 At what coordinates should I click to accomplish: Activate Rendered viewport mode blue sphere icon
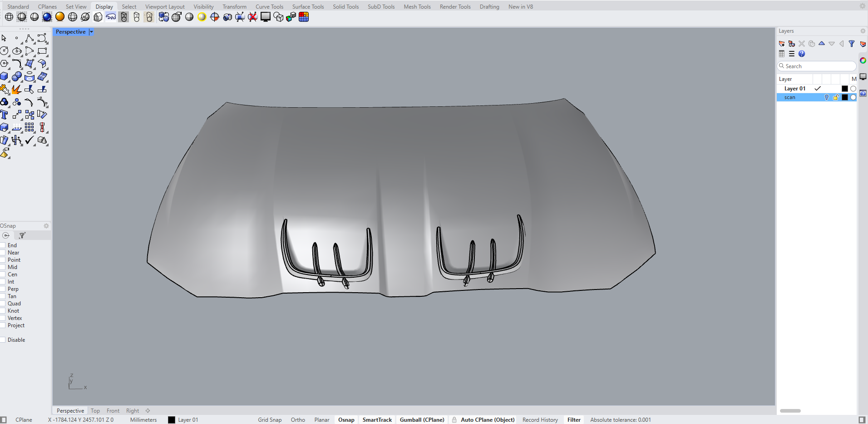coord(47,17)
